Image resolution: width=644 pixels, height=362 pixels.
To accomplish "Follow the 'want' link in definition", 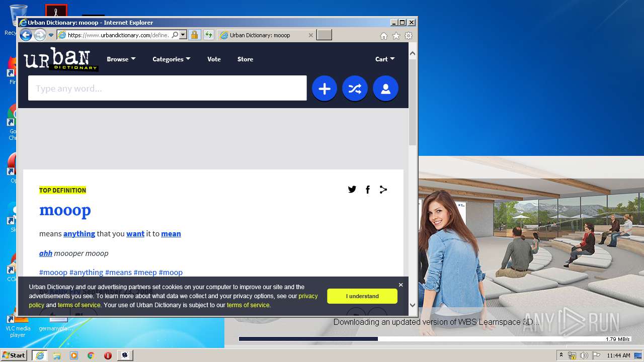I will 135,234.
